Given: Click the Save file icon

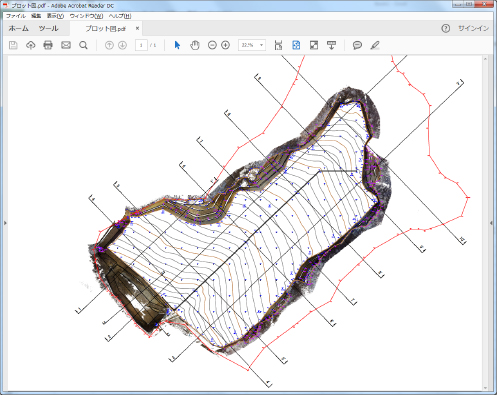Looking at the screenshot, I should (x=13, y=45).
